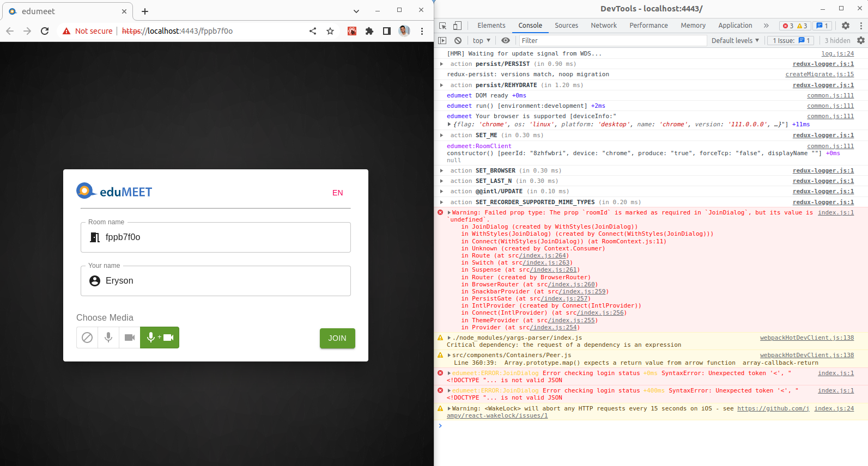Select the microphone plus camera media option
Viewport: 868px width, 466px height.
(160, 338)
